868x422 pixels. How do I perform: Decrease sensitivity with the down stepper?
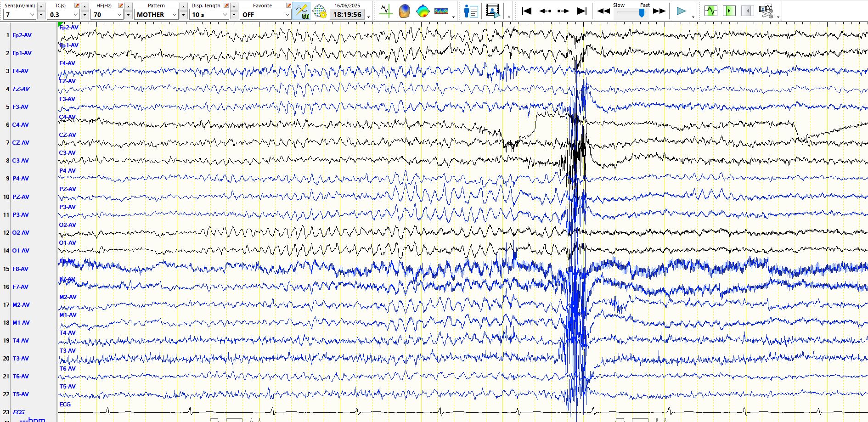click(x=41, y=15)
